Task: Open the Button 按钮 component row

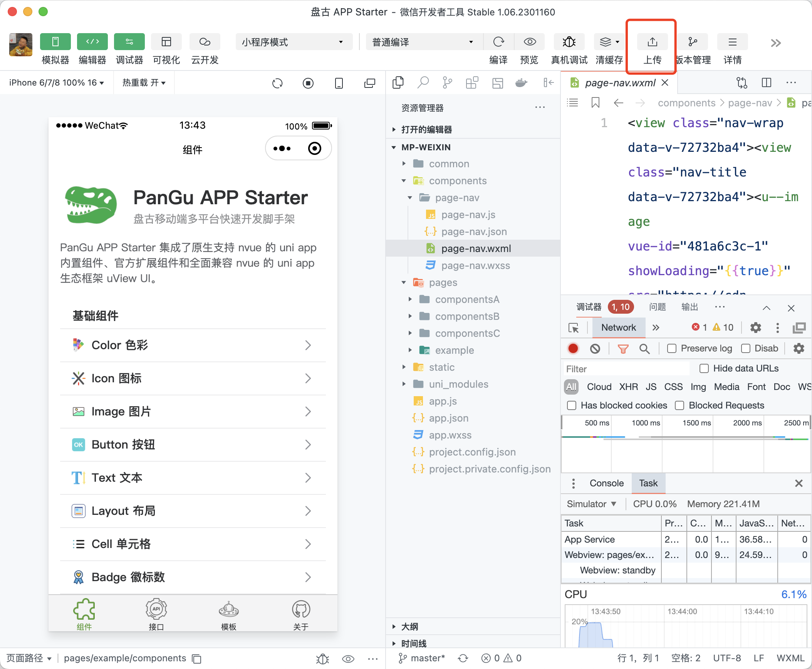Action: click(x=193, y=445)
